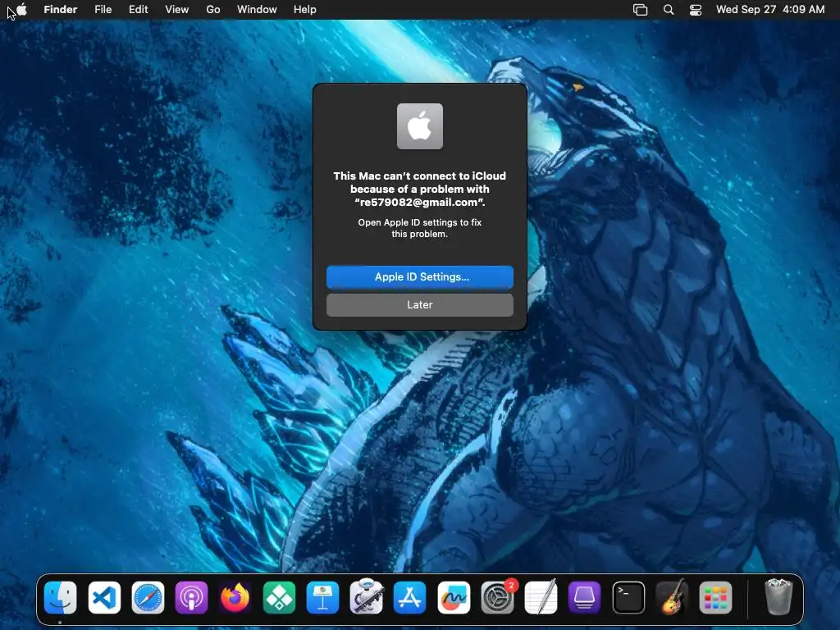This screenshot has height=630, width=840.
Task: Open the Finder menu in menu bar
Action: 61,10
